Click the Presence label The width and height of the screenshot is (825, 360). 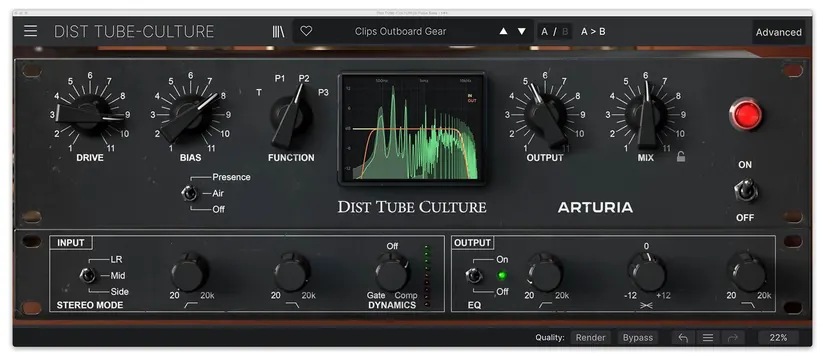(x=232, y=177)
